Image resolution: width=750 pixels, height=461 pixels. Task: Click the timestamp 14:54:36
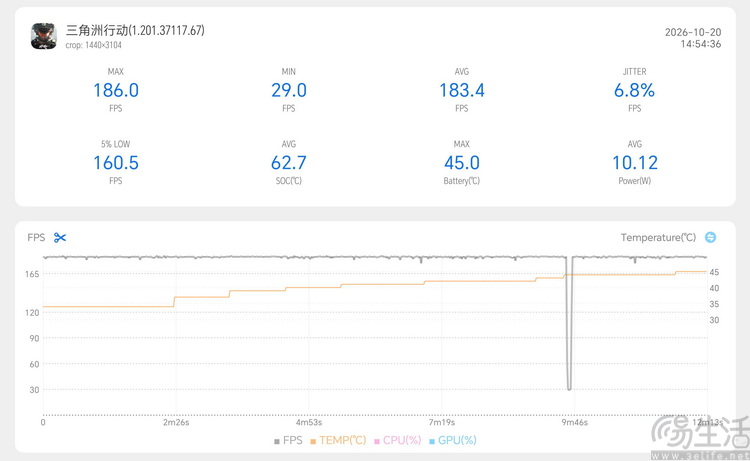point(701,44)
